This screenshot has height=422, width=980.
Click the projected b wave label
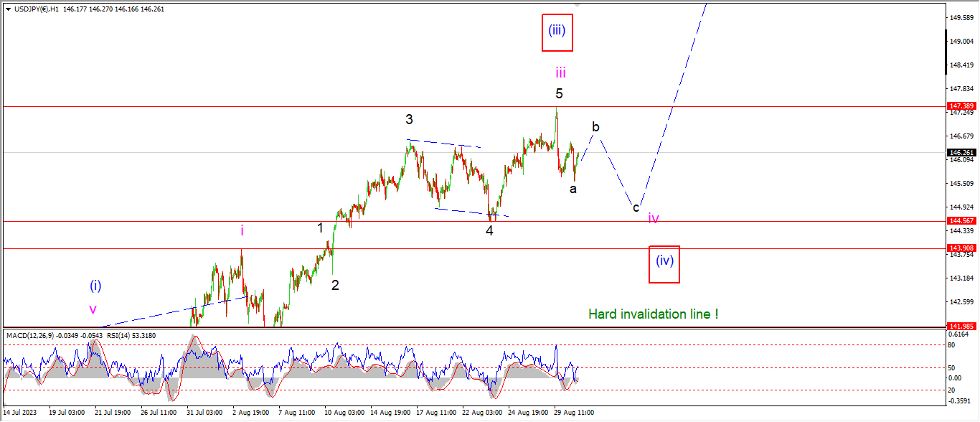(595, 127)
